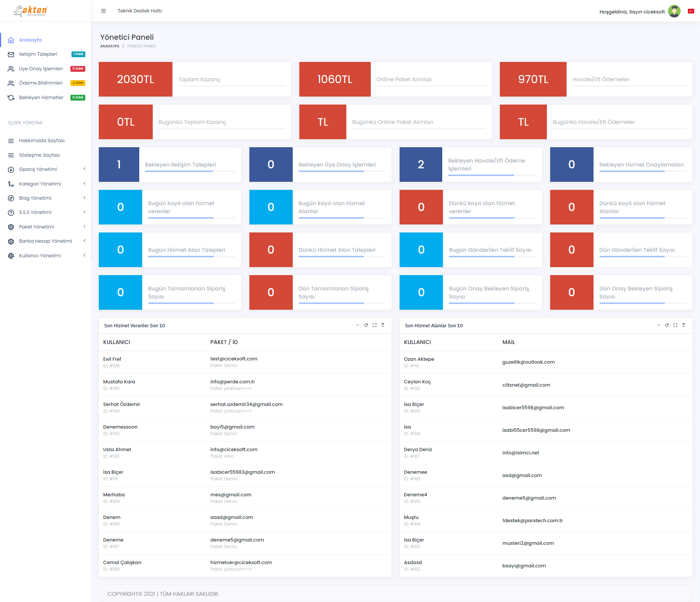Image resolution: width=700 pixels, height=602 pixels.
Task: Switch language via Turkish flag icon
Action: [691, 11]
